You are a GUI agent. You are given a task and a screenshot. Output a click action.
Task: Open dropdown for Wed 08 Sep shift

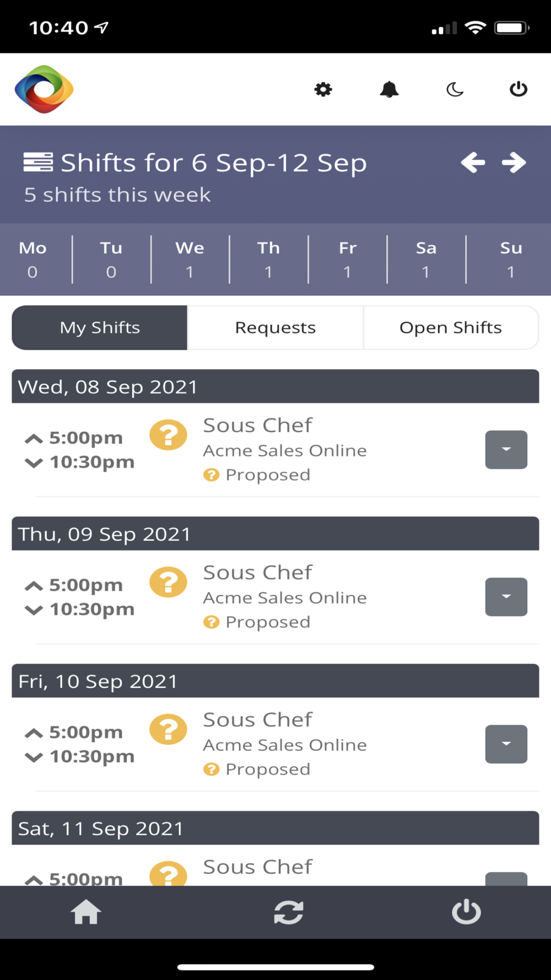click(x=506, y=450)
